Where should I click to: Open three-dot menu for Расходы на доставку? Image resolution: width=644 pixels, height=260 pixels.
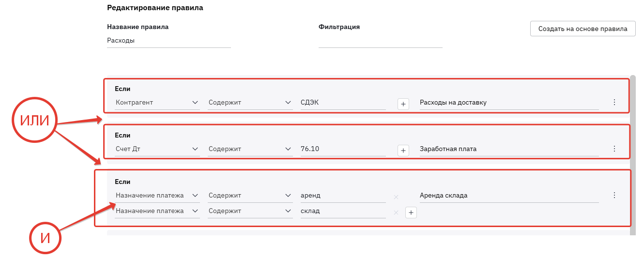(x=614, y=102)
